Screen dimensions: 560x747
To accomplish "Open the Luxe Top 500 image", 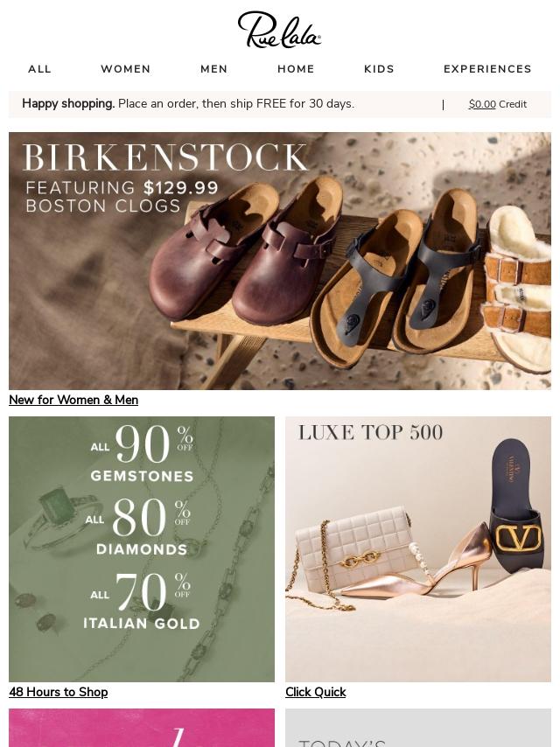I will pyautogui.click(x=418, y=548).
